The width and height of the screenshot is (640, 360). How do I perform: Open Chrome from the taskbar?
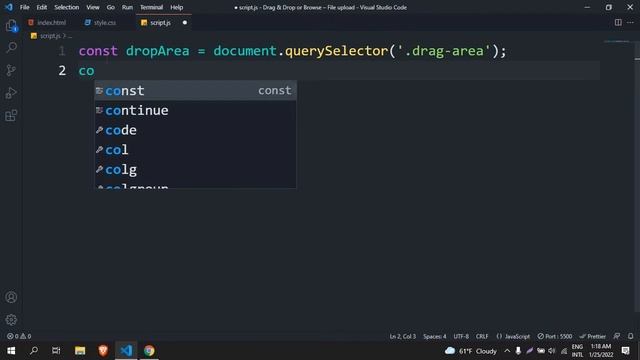[149, 351]
